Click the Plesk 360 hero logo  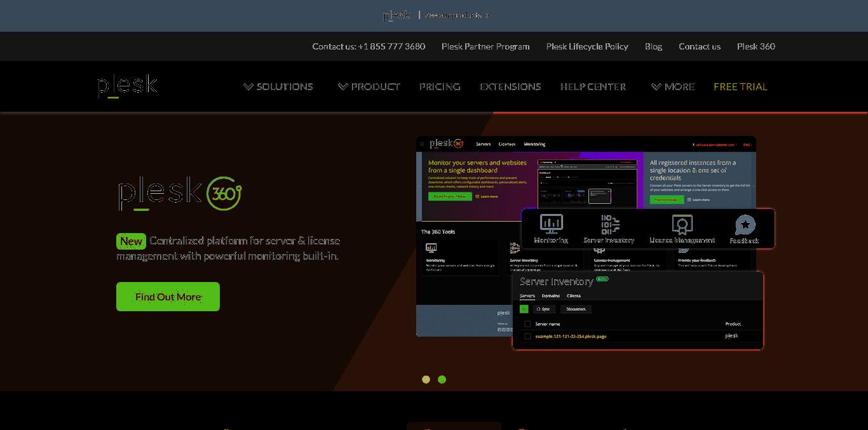180,193
